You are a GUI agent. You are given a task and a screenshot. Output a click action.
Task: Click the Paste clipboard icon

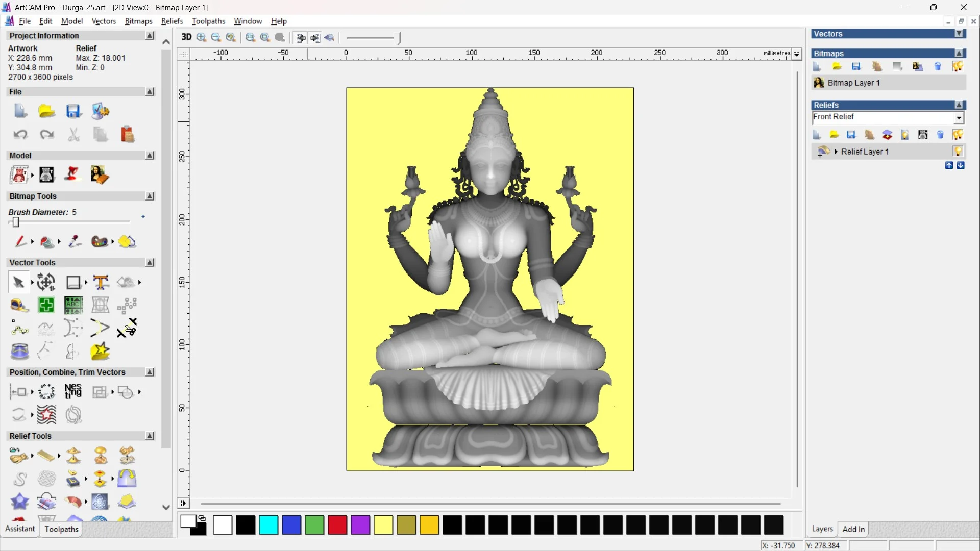(127, 135)
